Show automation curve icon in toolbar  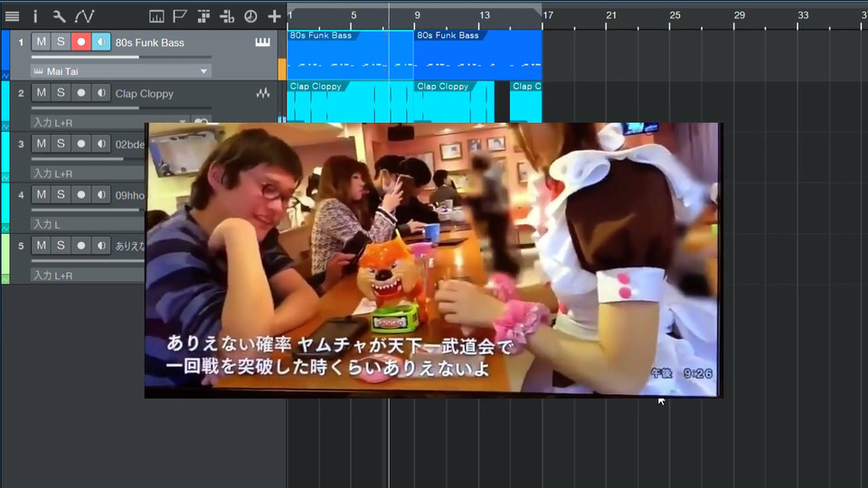point(84,16)
